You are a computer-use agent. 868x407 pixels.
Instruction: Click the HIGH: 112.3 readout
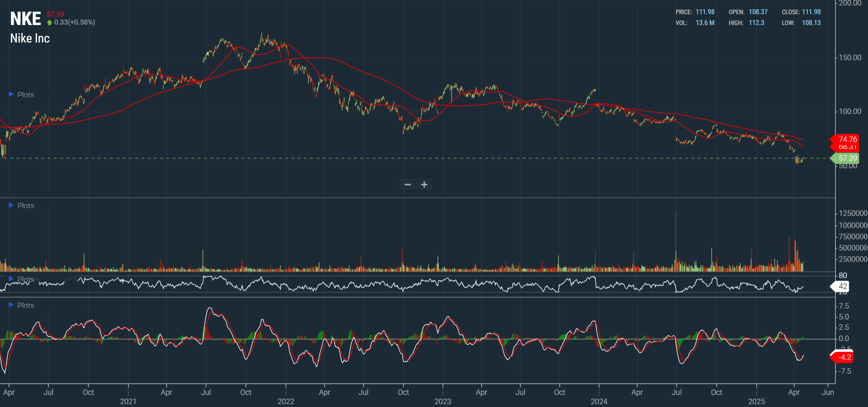tap(746, 23)
